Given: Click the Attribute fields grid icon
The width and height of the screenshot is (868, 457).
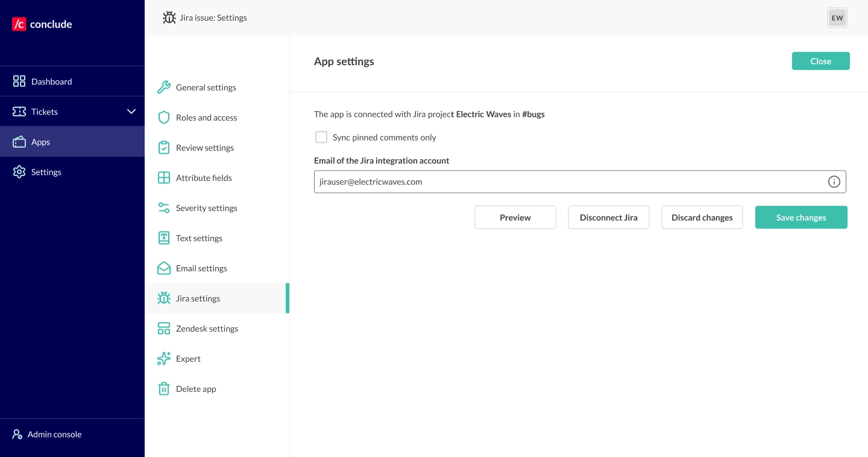Looking at the screenshot, I should pos(164,177).
